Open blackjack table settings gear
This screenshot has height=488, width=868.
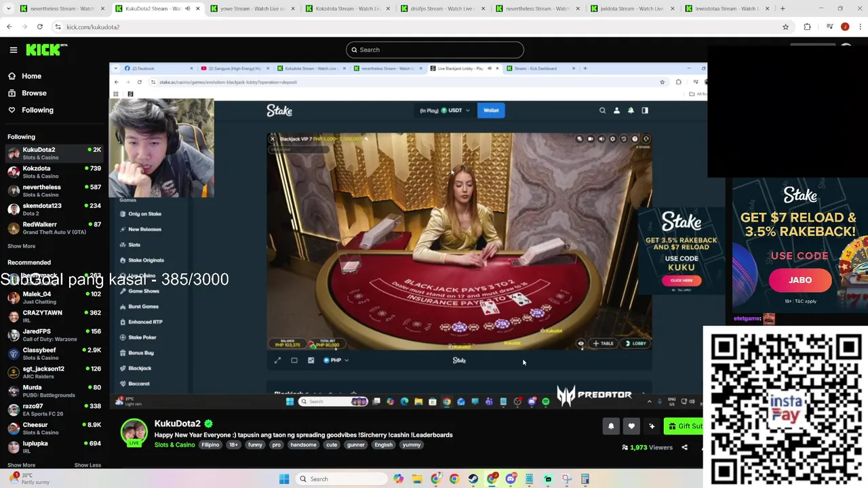click(x=612, y=139)
